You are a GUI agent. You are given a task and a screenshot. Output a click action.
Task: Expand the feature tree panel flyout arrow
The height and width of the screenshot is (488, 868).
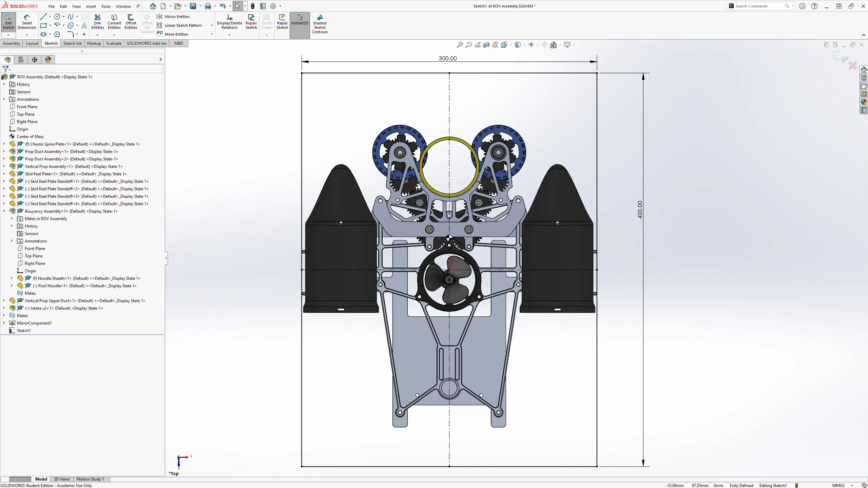[160, 60]
